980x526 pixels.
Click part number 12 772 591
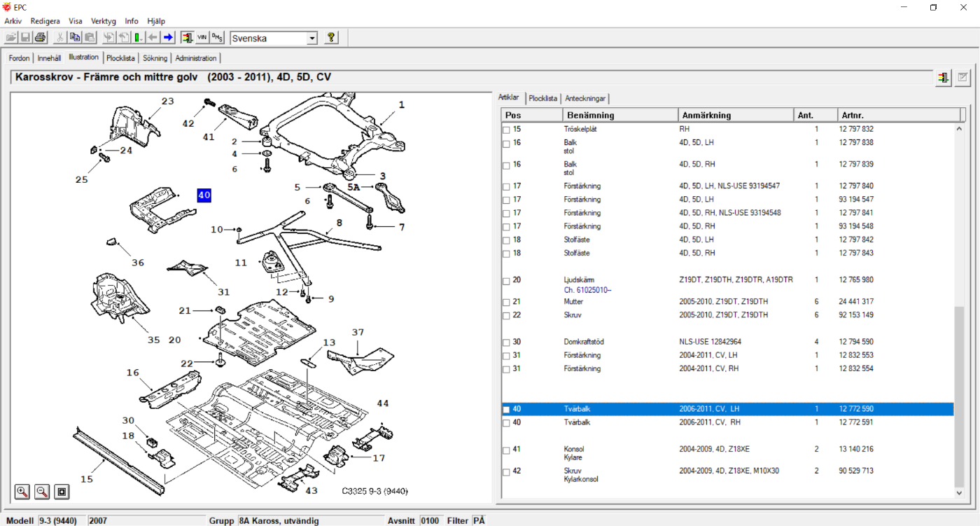[x=856, y=422]
